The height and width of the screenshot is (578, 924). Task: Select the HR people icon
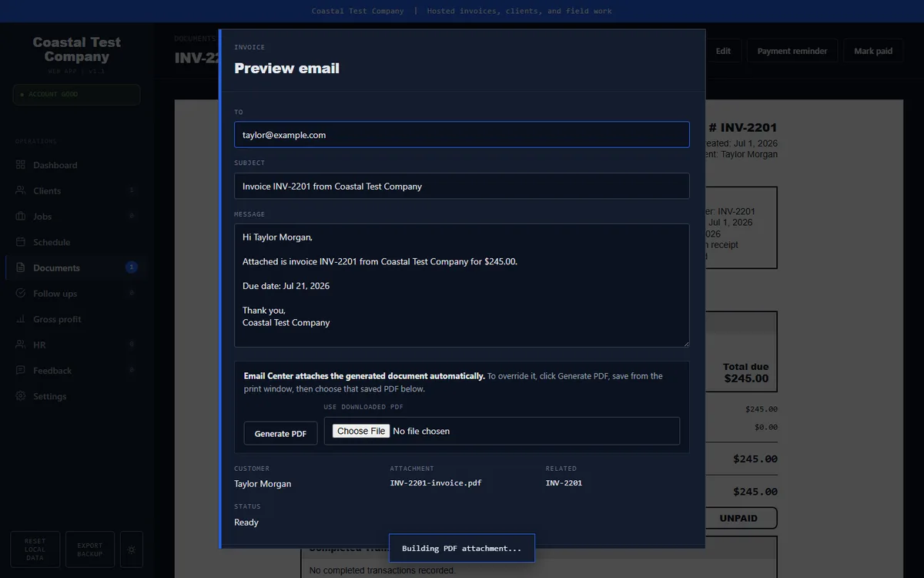pyautogui.click(x=21, y=344)
